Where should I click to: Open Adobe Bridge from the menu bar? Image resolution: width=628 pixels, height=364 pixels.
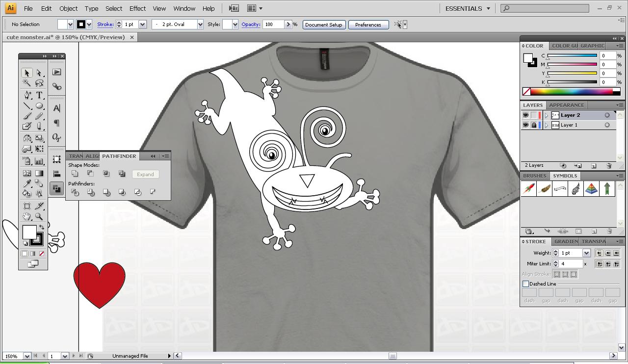pos(234,8)
